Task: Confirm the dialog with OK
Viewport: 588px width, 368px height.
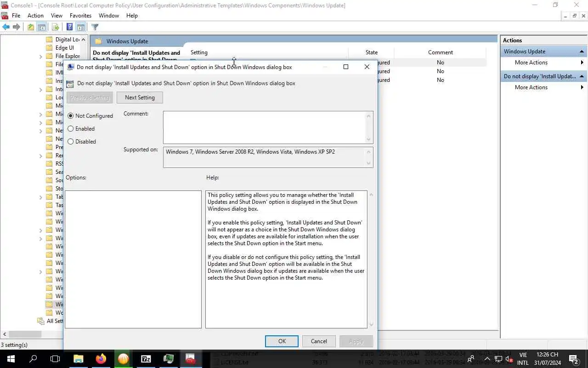Action: click(282, 341)
